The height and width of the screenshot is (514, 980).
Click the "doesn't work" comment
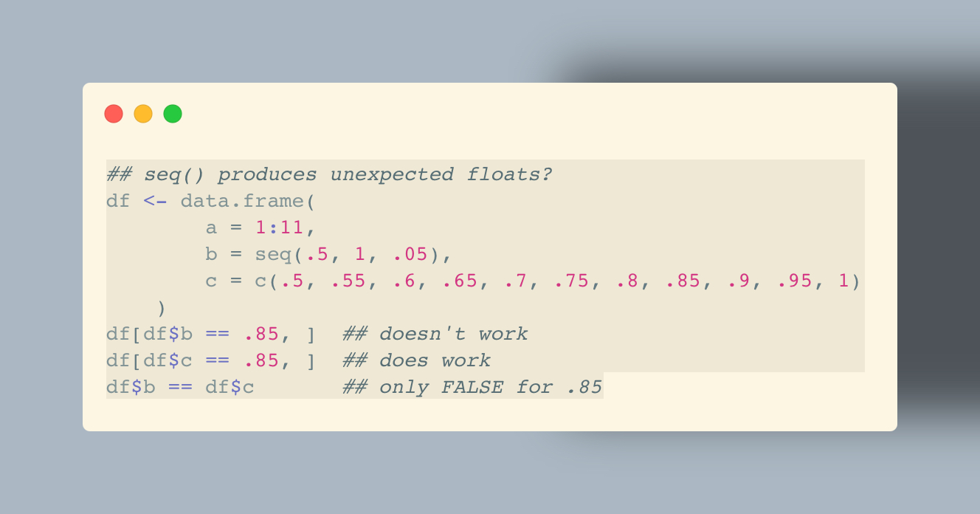(435, 335)
